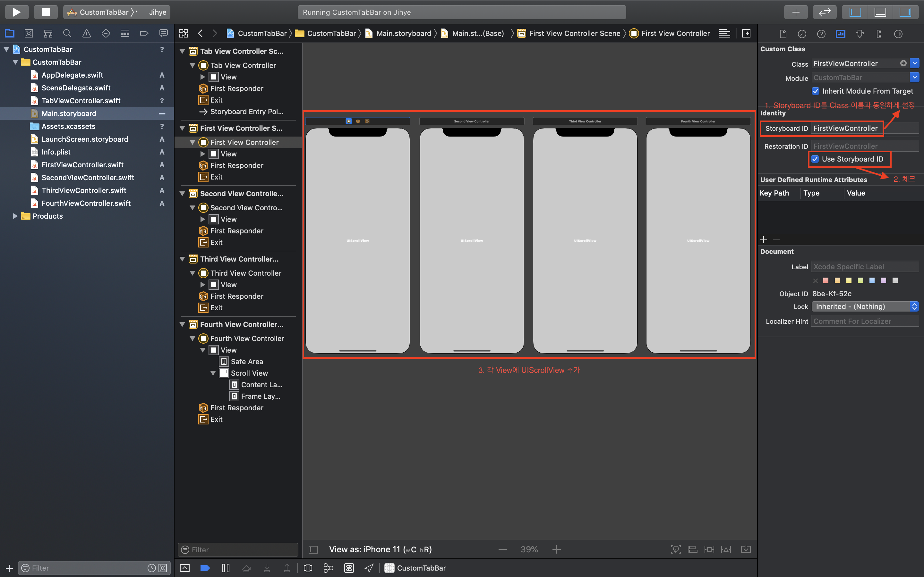
Task: Open the Class dropdown arrow
Action: point(914,63)
